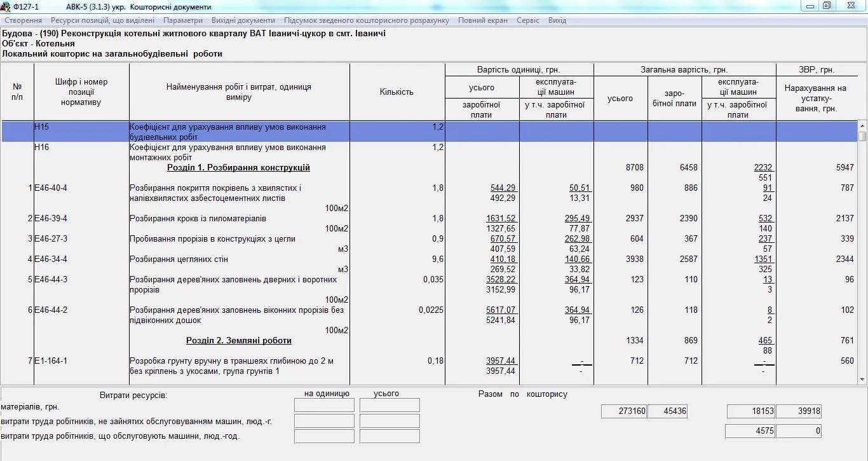Viewport: 868px width, 461px height.
Task: Click quantity 9,6 for brick walls row
Action: [438, 259]
